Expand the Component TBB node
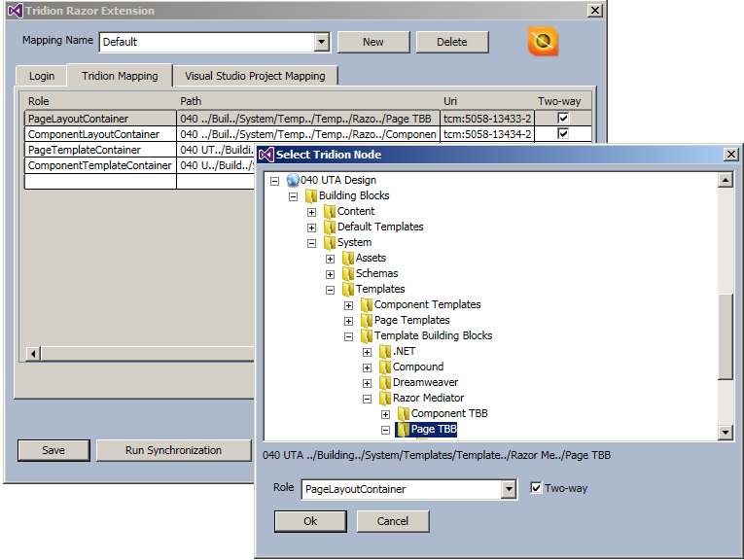The width and height of the screenshot is (744, 560). click(386, 414)
